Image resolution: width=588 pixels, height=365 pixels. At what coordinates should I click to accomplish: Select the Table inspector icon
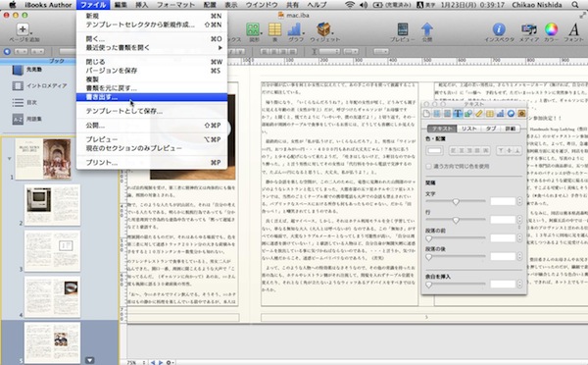[x=490, y=114]
